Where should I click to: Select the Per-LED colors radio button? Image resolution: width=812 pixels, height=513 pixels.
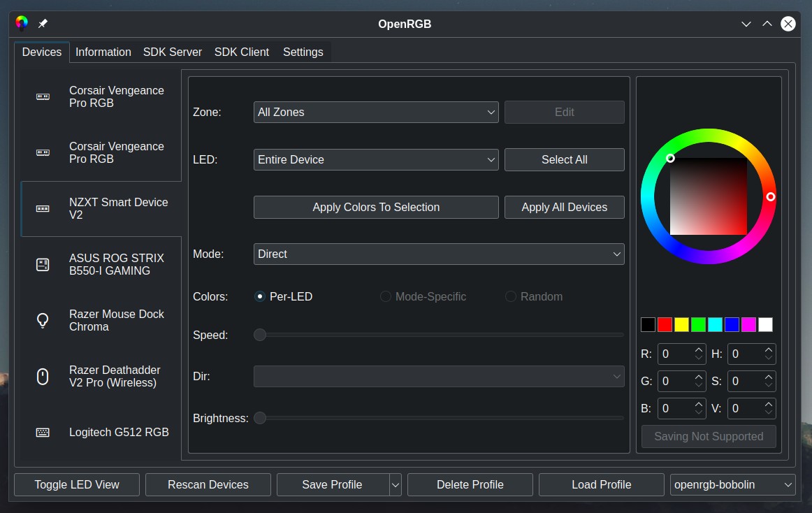(260, 296)
